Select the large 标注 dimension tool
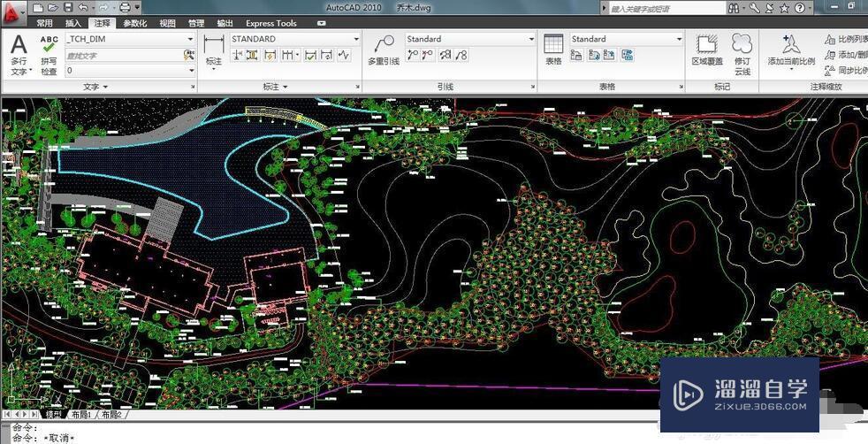 click(214, 51)
